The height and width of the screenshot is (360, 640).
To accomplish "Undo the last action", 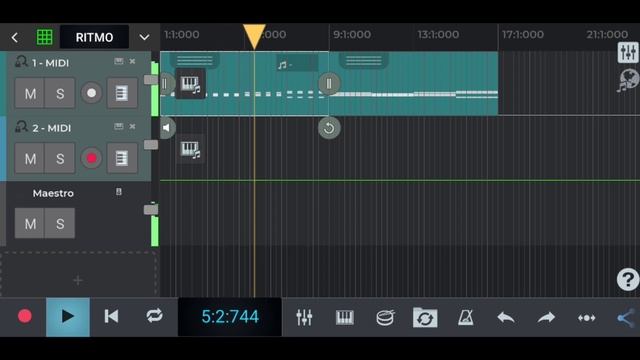I will click(x=506, y=317).
